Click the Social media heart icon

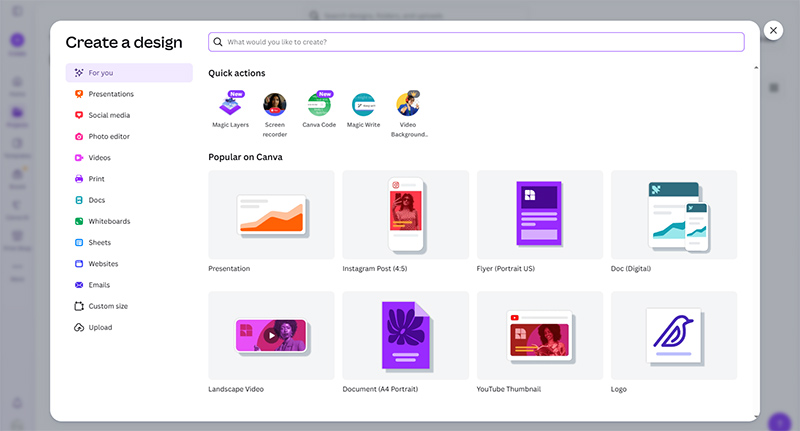(79, 115)
